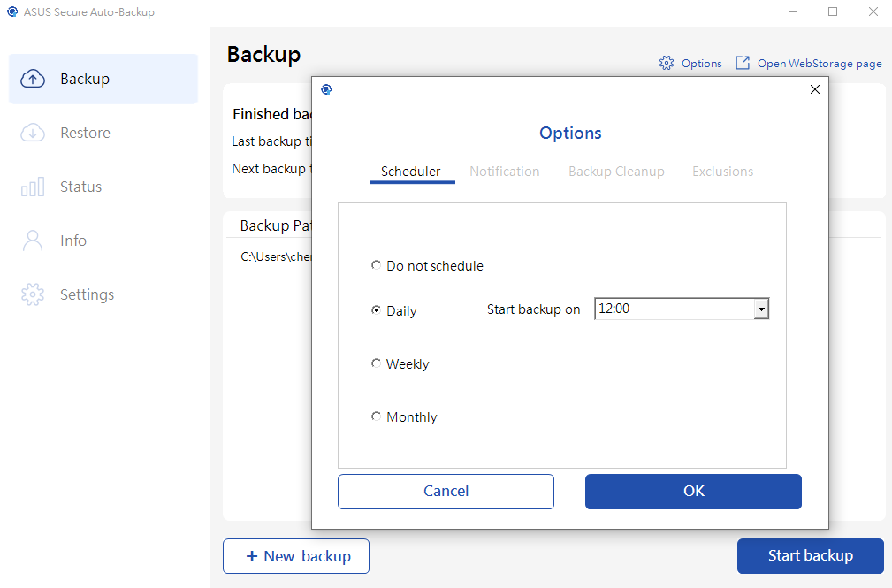Screen dimensions: 892x588
Task: Switch to the Scheduler tab
Action: pos(411,172)
